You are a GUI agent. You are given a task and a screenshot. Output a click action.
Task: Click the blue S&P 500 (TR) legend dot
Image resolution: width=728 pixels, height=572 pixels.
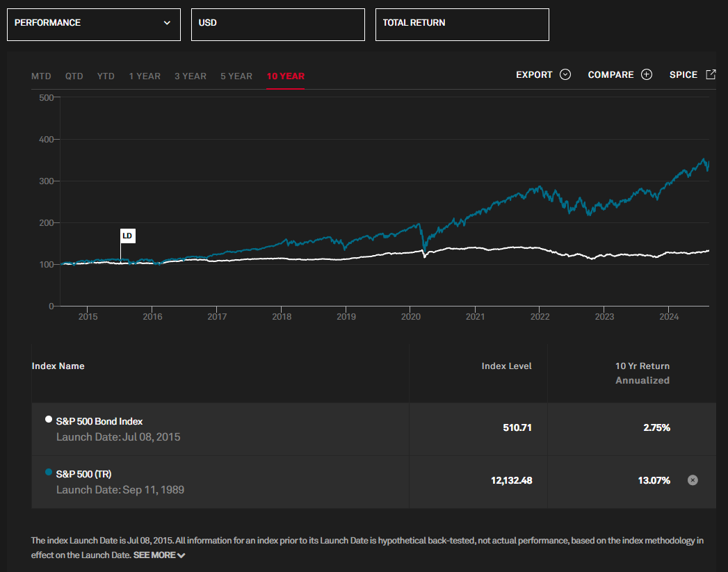pos(48,471)
